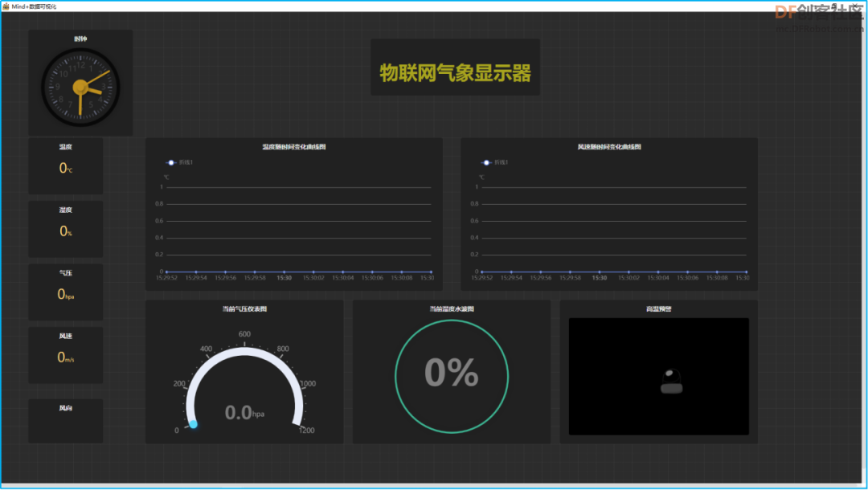Screen dimensions: 868x490
Task: Click bold 15:30 label on temperature chart axis
Action: point(284,278)
